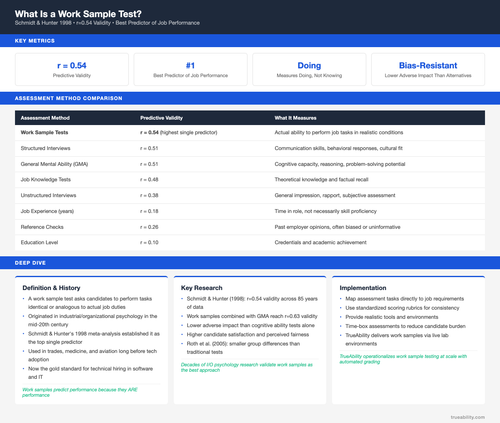Click the 'Predictive Validity' column header

tap(161, 118)
